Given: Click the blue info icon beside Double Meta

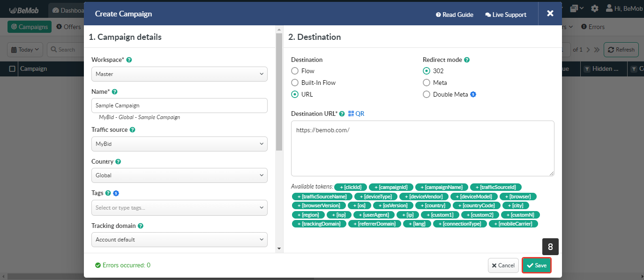Looking at the screenshot, I should (473, 94).
